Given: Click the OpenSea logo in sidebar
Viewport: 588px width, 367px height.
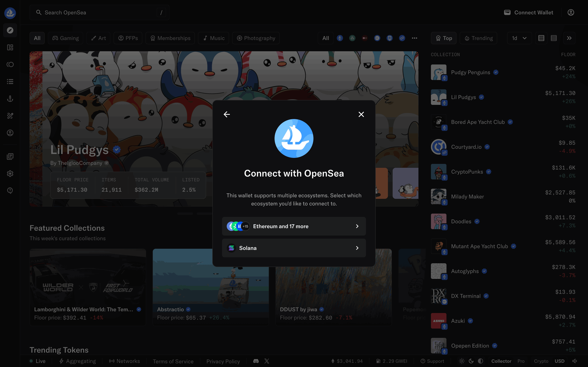Looking at the screenshot, I should point(10,13).
